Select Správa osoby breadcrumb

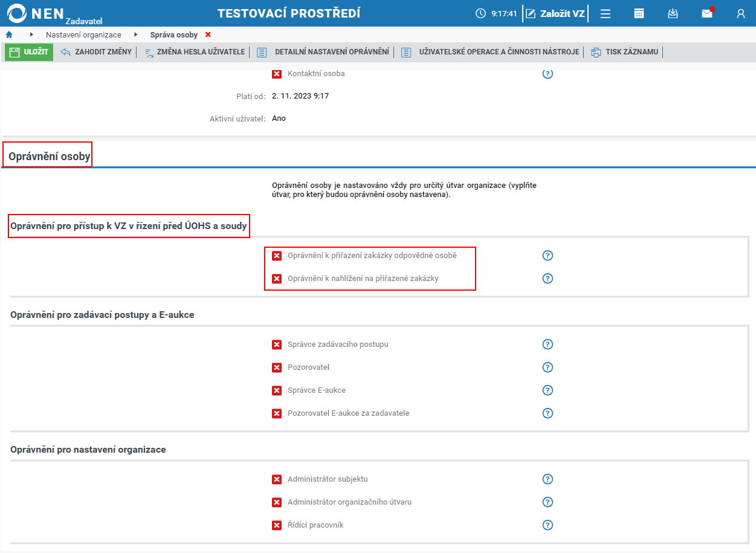[x=174, y=35]
